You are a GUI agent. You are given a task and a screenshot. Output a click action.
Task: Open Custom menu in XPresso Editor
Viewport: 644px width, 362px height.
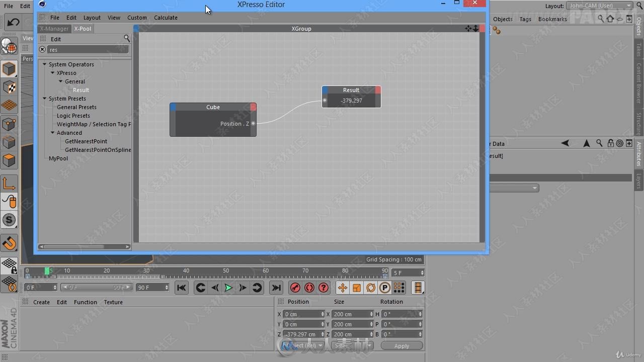tap(137, 18)
